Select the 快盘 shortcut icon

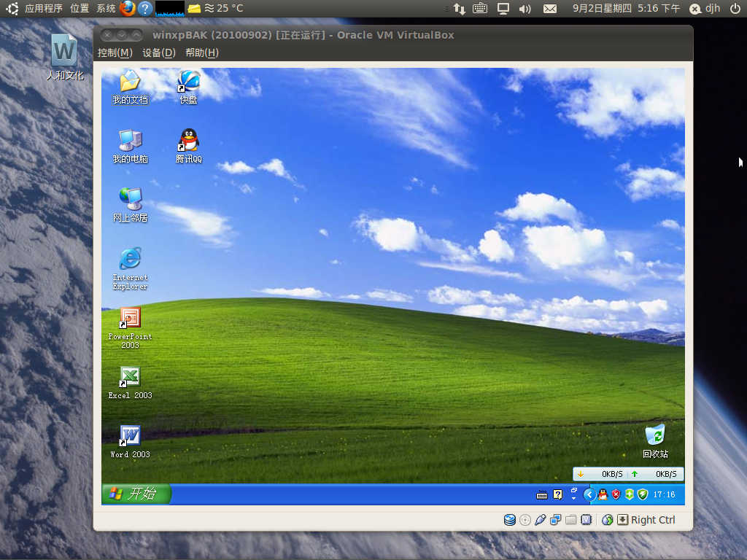click(189, 87)
